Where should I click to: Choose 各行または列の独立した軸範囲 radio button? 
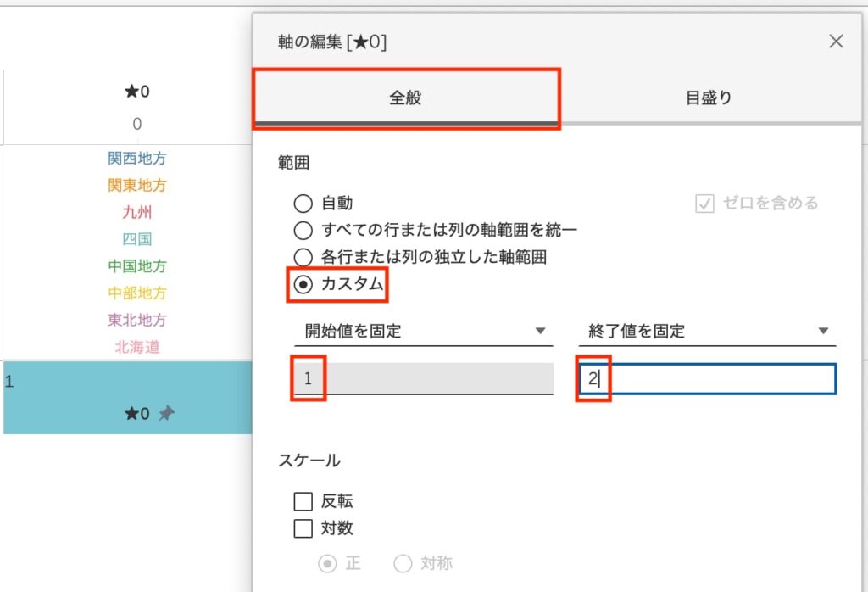[x=303, y=257]
